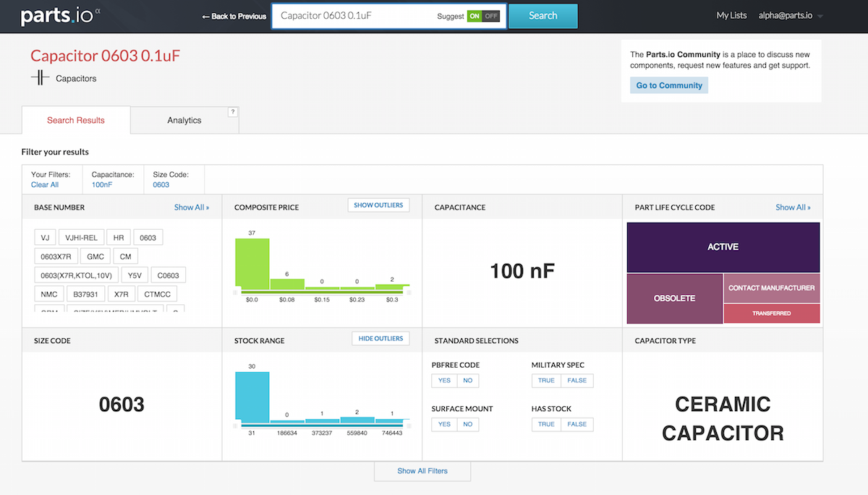Select the GMC base number tag
The image size is (868, 495).
click(95, 256)
